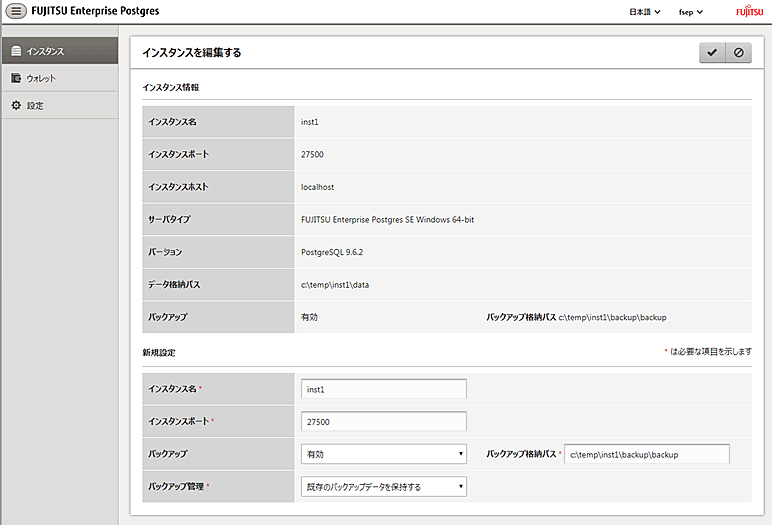Select インスタンス in the sidebar

point(60,51)
